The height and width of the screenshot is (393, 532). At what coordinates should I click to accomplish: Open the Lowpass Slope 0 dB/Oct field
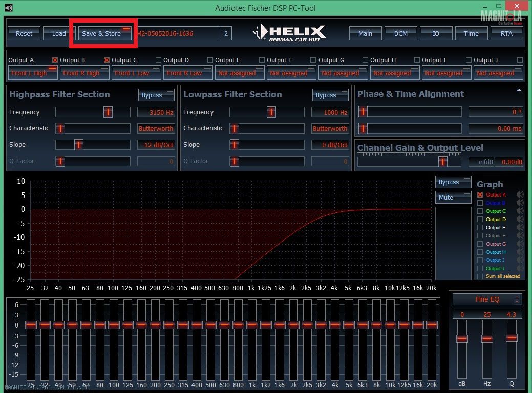[x=330, y=145]
